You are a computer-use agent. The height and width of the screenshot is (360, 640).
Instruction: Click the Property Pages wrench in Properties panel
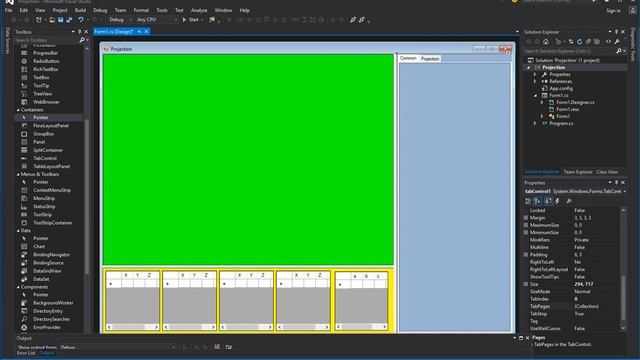tap(569, 201)
